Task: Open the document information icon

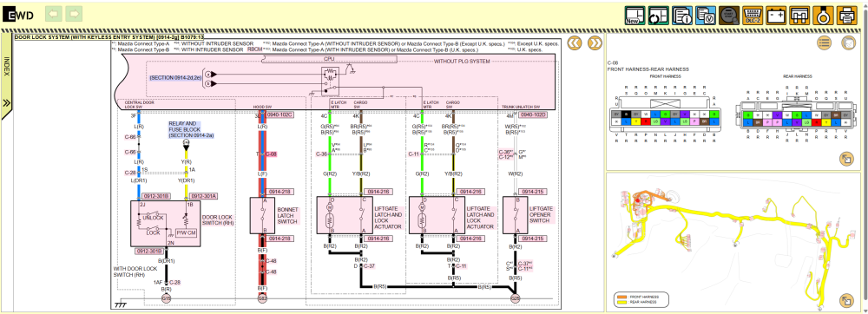Action: pos(682,16)
